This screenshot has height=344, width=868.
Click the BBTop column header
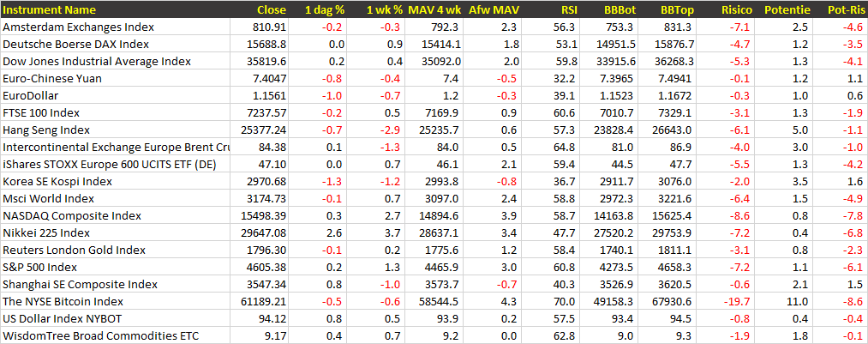coord(675,10)
